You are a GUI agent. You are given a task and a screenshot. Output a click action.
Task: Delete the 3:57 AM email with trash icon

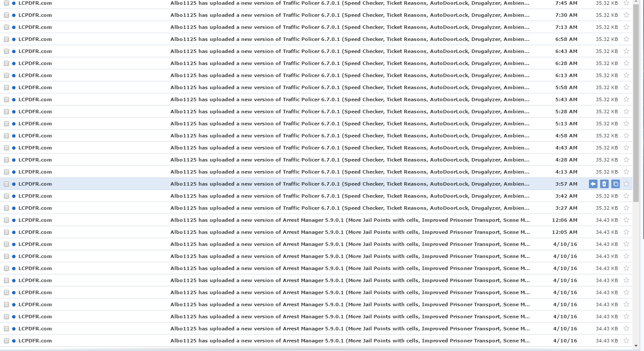[x=604, y=184]
